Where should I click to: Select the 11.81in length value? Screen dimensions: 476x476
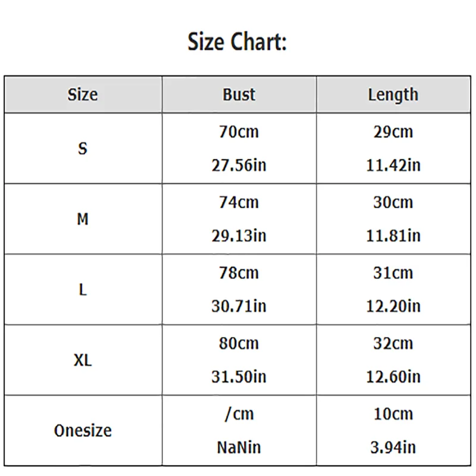click(x=393, y=236)
